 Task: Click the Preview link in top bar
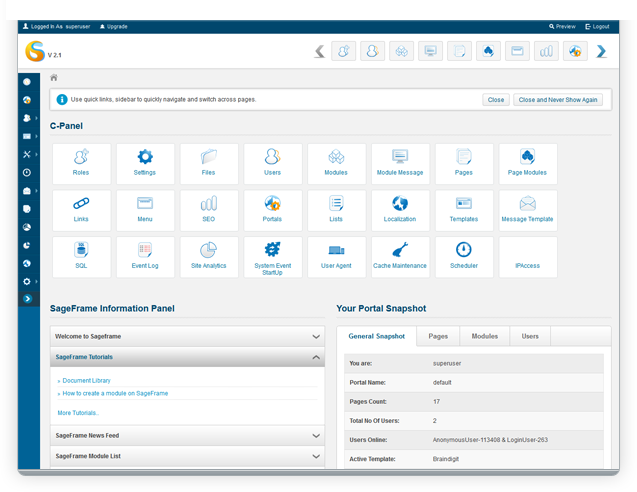562,26
